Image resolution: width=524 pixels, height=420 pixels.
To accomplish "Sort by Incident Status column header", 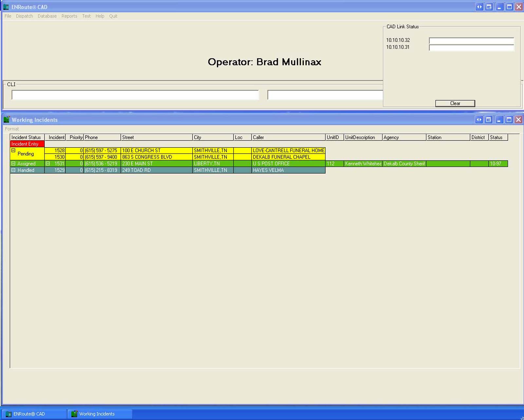I will [27, 138].
